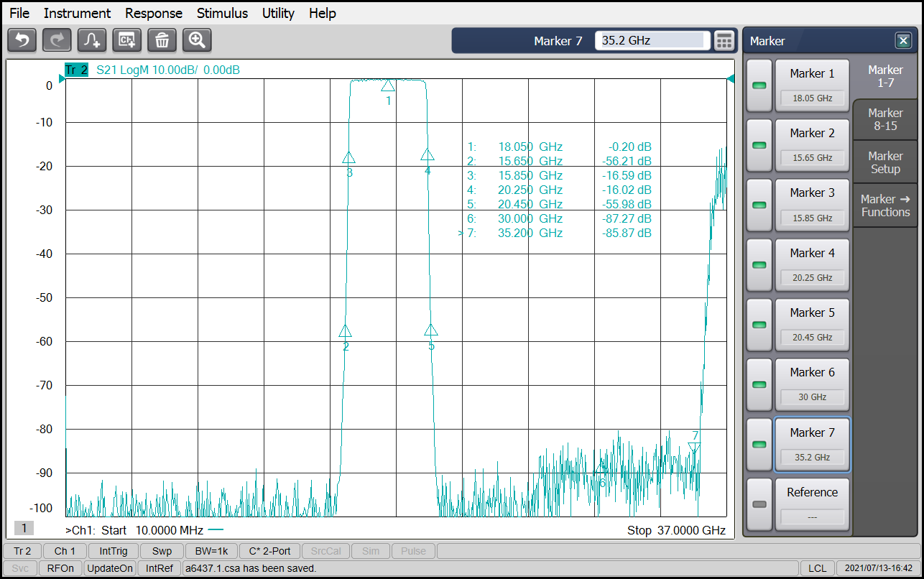Open the Marker Functions tab
Image resolution: width=924 pixels, height=579 pixels.
point(885,205)
